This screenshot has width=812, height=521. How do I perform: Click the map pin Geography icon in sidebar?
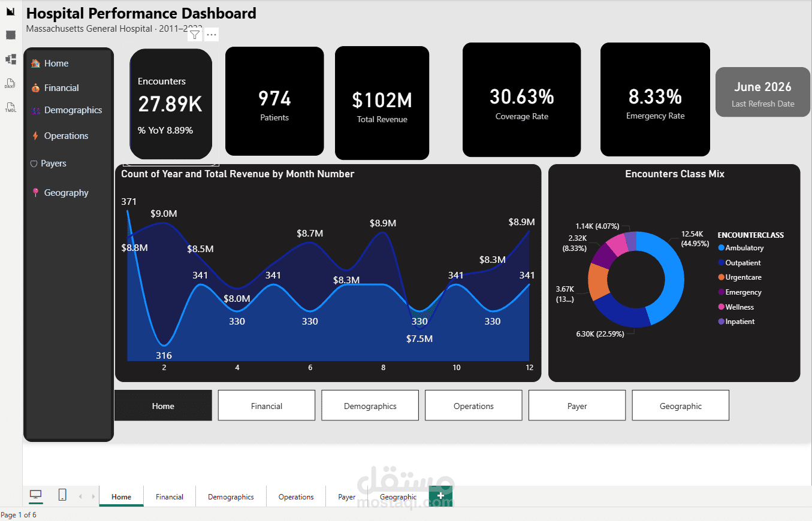click(35, 193)
